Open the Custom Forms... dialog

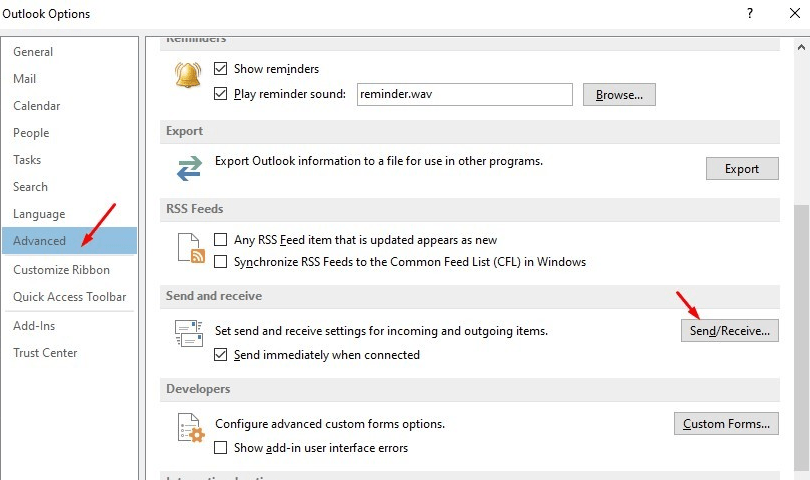726,424
